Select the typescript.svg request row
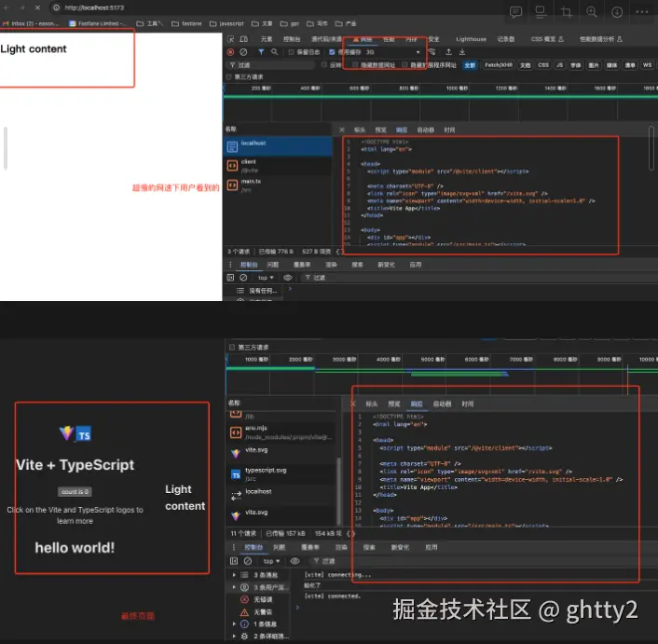The width and height of the screenshot is (658, 644). click(281, 474)
